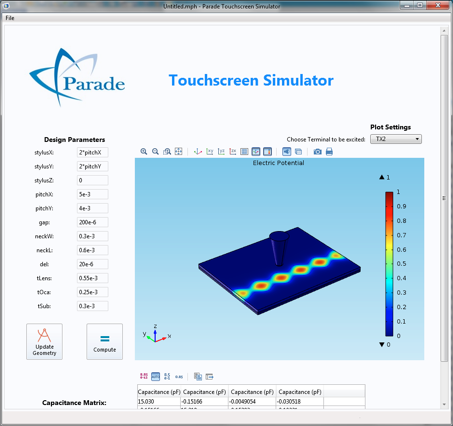Image resolution: width=453 pixels, height=426 pixels.
Task: Copy table to clipboard icon
Action: tap(198, 376)
